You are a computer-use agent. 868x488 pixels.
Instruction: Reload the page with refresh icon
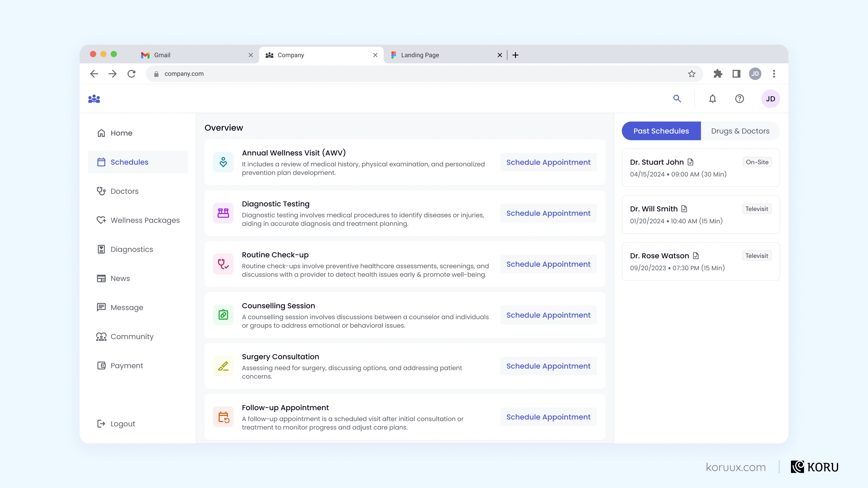[131, 74]
